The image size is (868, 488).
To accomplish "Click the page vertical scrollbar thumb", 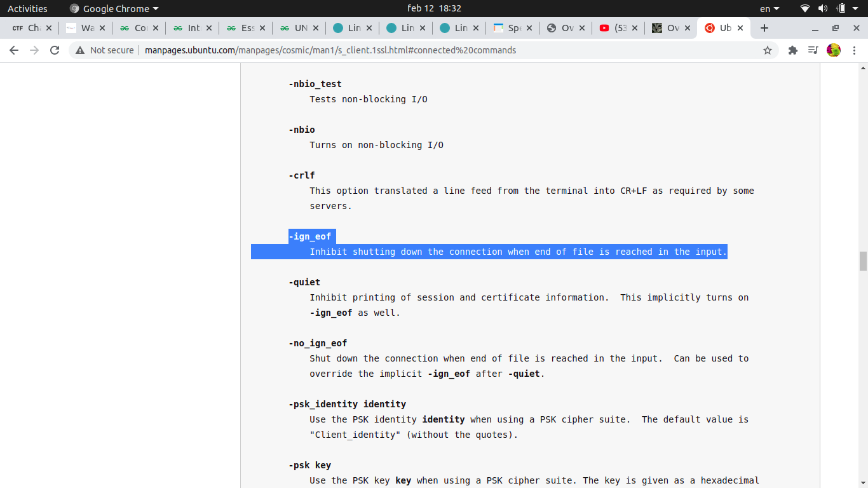I will tap(863, 261).
